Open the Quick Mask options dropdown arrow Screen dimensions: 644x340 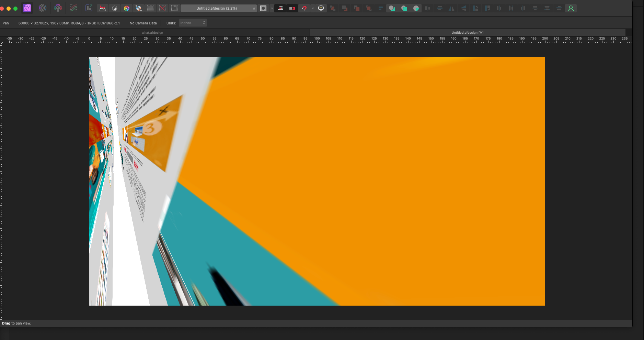tap(272, 8)
